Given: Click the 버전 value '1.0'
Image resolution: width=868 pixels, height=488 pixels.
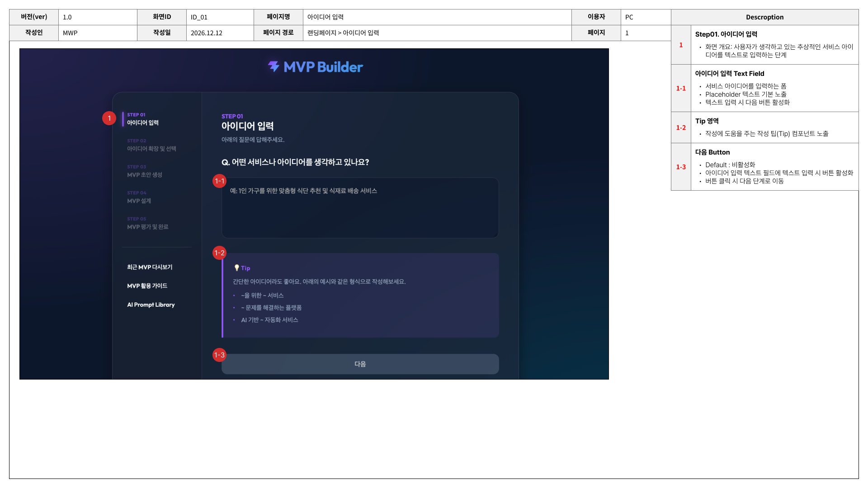Looking at the screenshot, I should tap(67, 17).
